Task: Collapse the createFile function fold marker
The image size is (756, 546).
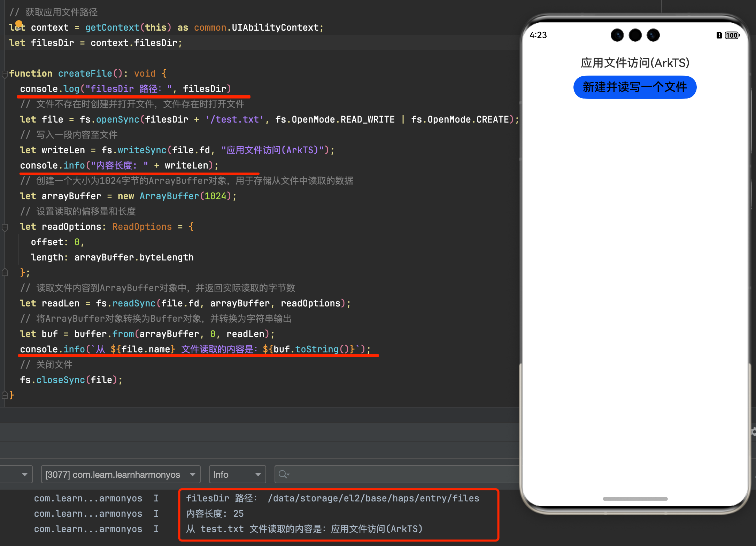Action: click(x=5, y=74)
